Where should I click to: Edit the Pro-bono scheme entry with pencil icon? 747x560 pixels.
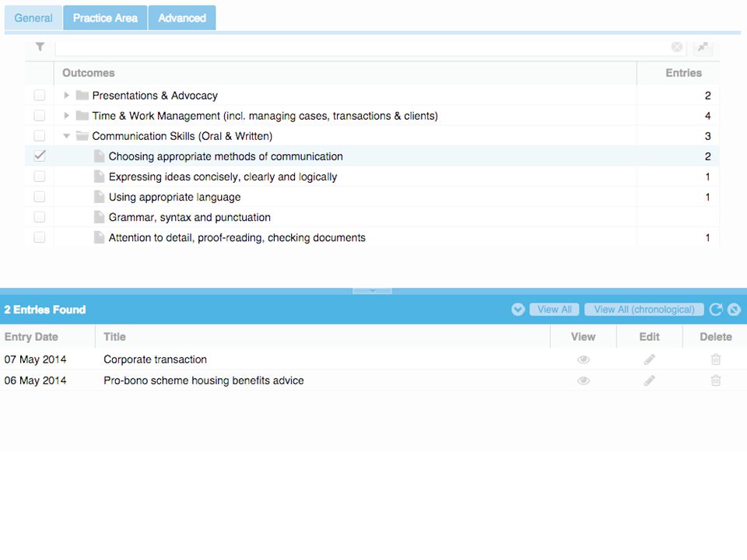[x=649, y=380]
